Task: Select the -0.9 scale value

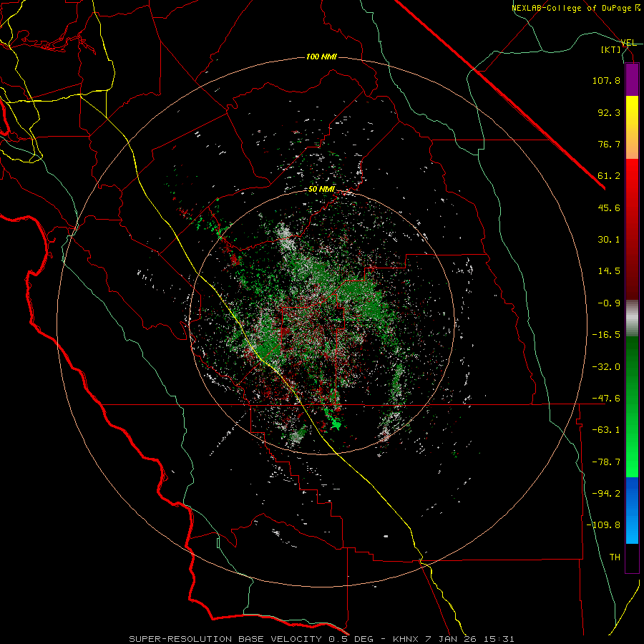Action: pos(606,303)
